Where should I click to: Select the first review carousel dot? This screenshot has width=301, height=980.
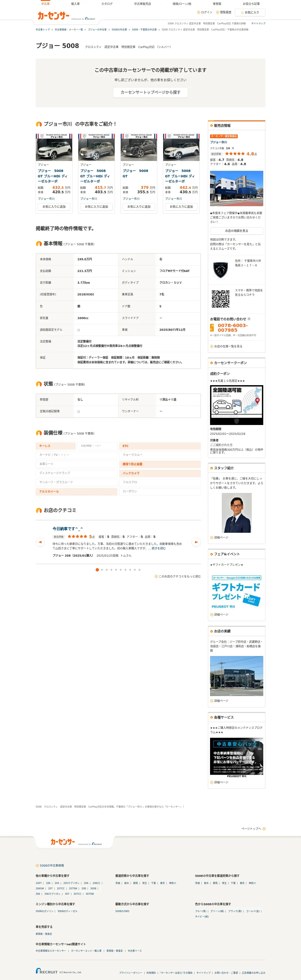coord(97,570)
